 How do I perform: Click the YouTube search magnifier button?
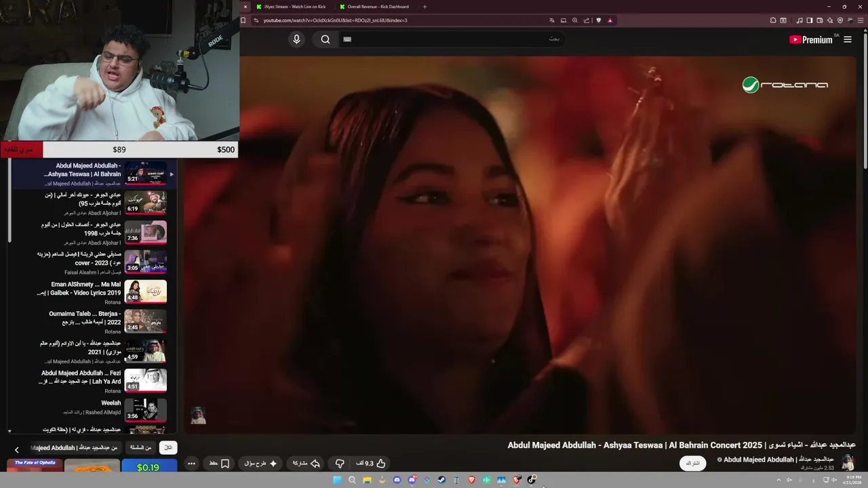[325, 39]
